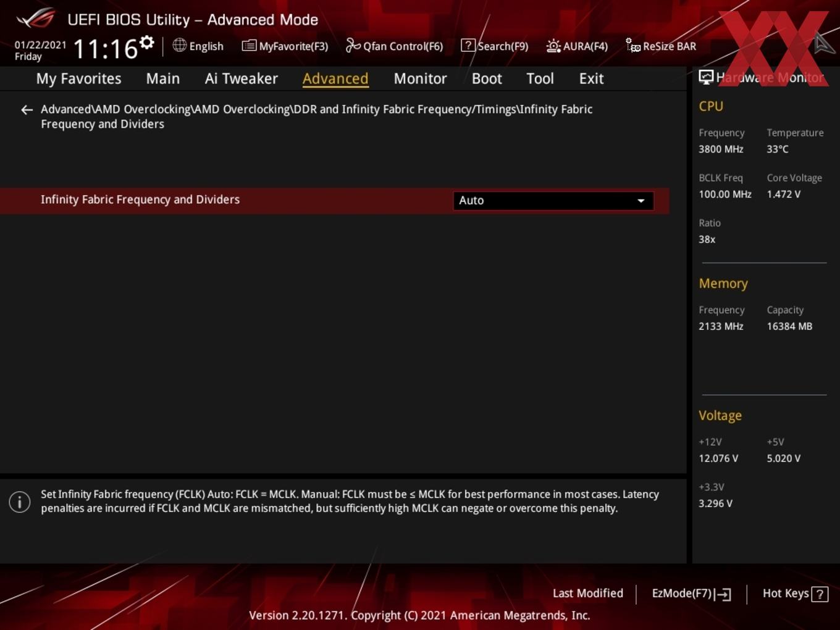Click UEFI BIOS Utility title text
840x630 pixels.
193,20
